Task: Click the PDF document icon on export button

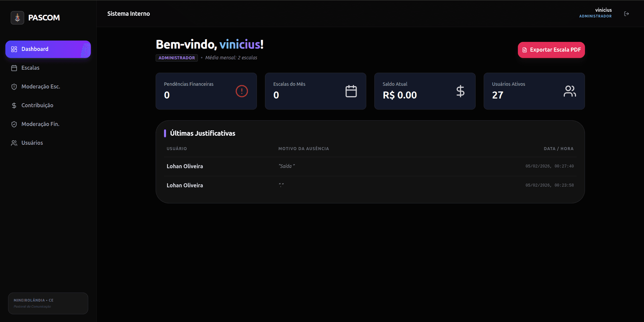Action: click(x=525, y=50)
